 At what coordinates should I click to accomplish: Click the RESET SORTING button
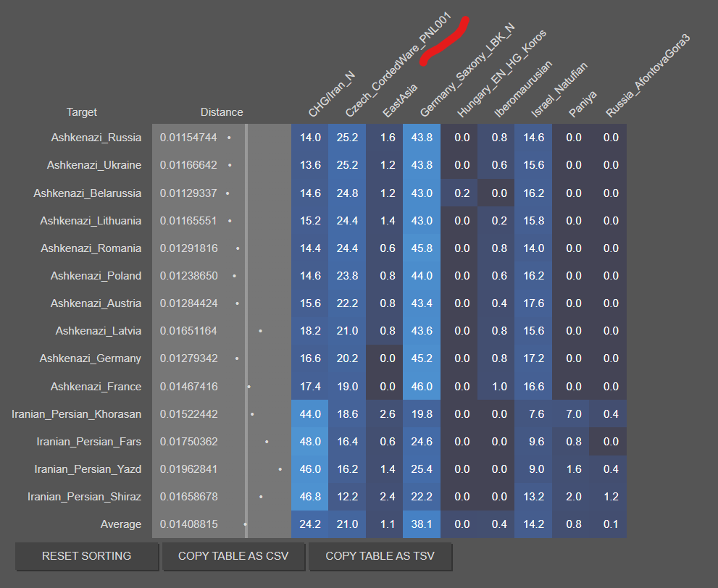[87, 556]
